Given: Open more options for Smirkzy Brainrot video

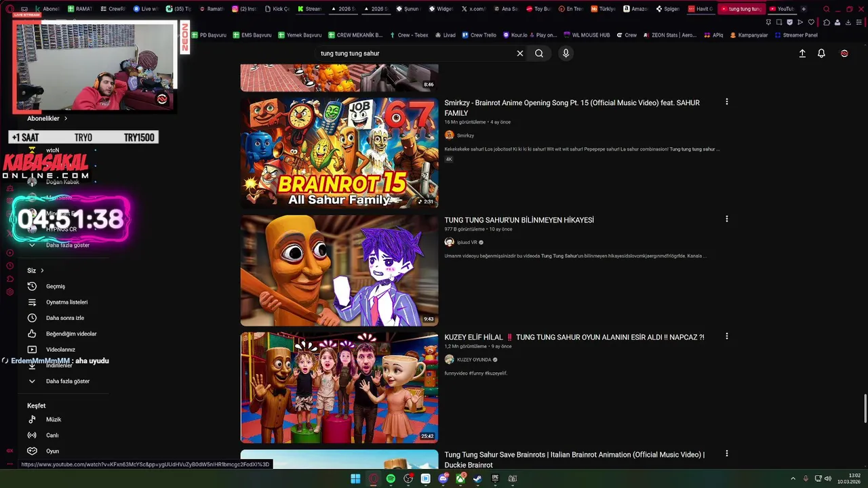Looking at the screenshot, I should (x=726, y=102).
